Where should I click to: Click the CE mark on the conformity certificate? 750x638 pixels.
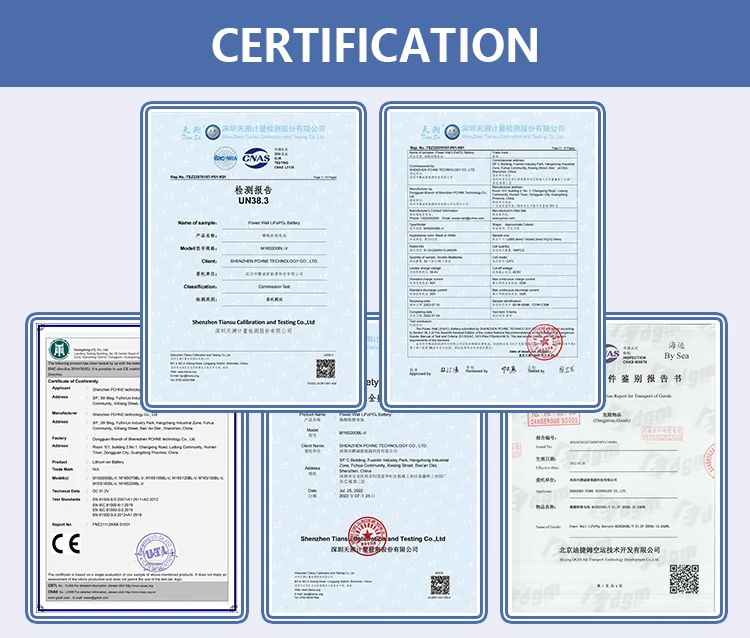pos(66,544)
